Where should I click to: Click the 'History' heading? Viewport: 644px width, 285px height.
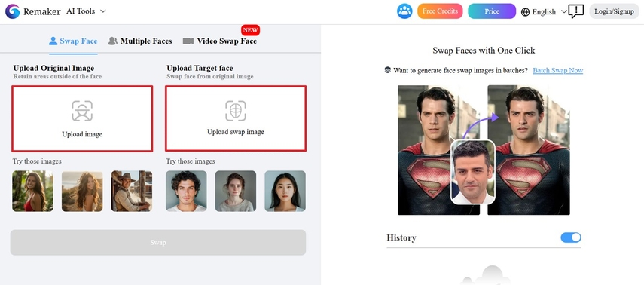pyautogui.click(x=401, y=237)
